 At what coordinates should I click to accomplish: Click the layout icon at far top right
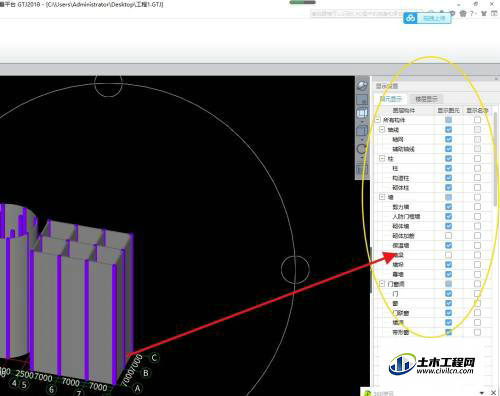[494, 13]
